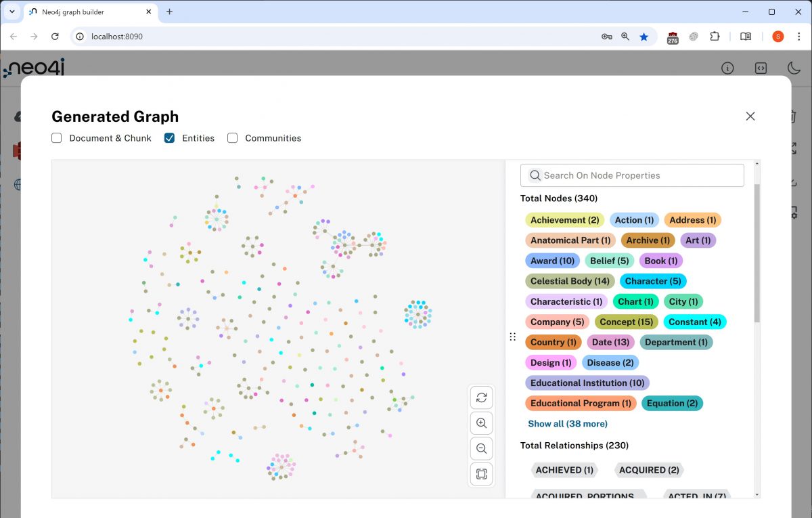Click the code brackets icon in the header
Image resolution: width=812 pixels, height=518 pixels.
[761, 68]
